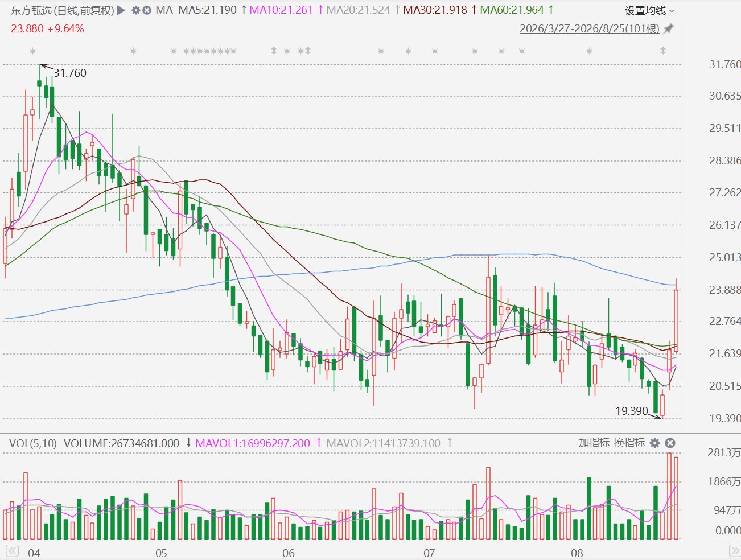Click the rightmost event marker icon above chart
The width and height of the screenshot is (741, 560).
pyautogui.click(x=663, y=51)
